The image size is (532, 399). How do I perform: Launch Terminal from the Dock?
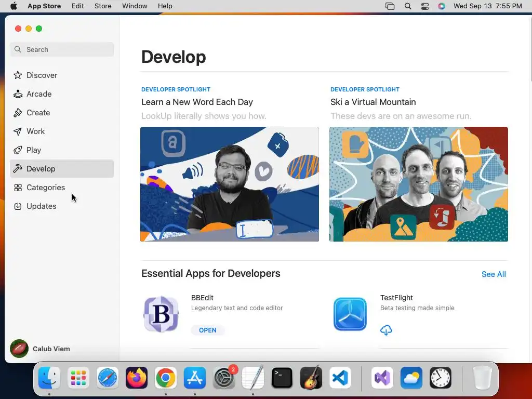(x=282, y=378)
